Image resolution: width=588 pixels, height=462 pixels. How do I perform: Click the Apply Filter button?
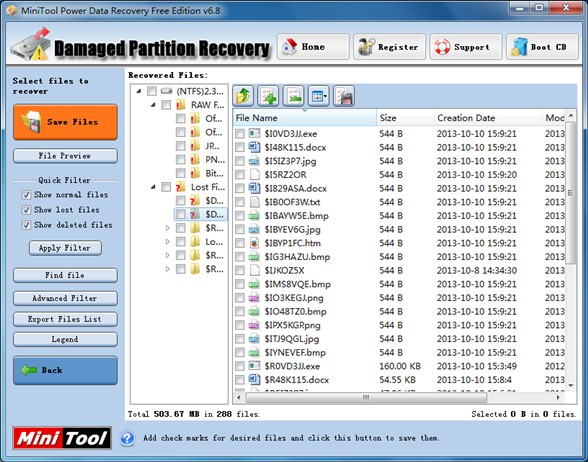[65, 248]
